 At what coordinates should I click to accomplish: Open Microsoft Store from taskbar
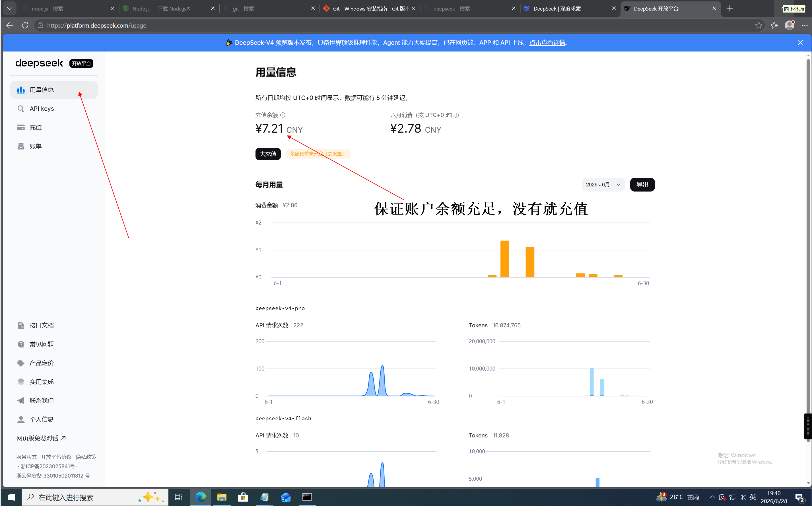pos(243,497)
